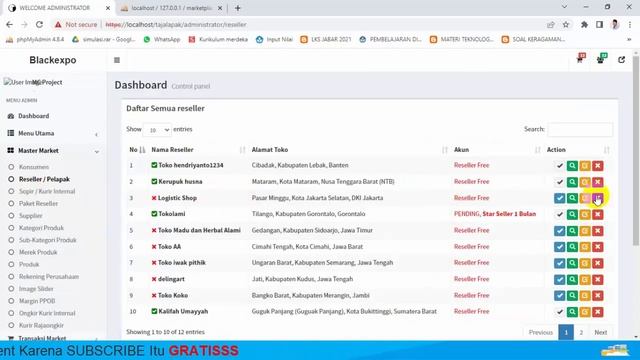Open Rekening Perusahaan in sidebar
Screen dimensions: 640x360
tap(49, 277)
